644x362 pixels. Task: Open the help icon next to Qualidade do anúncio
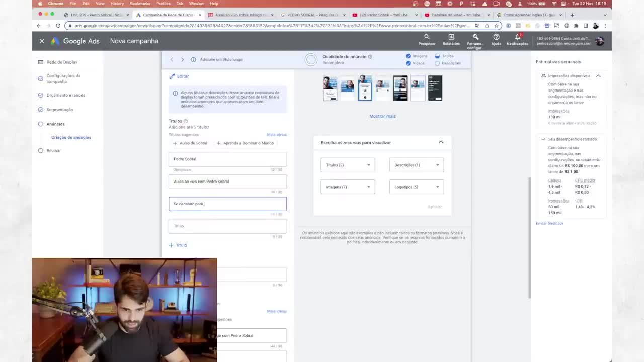370,57
